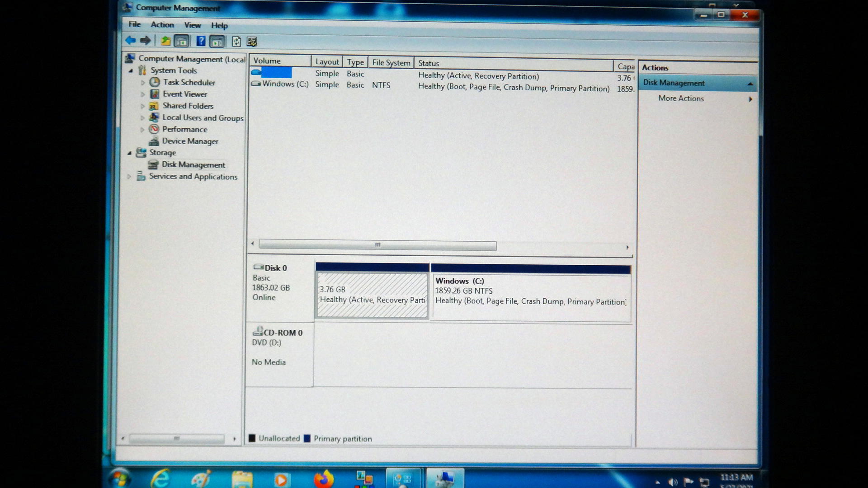Open Help via the blue question mark icon
868x488 pixels.
tap(201, 42)
